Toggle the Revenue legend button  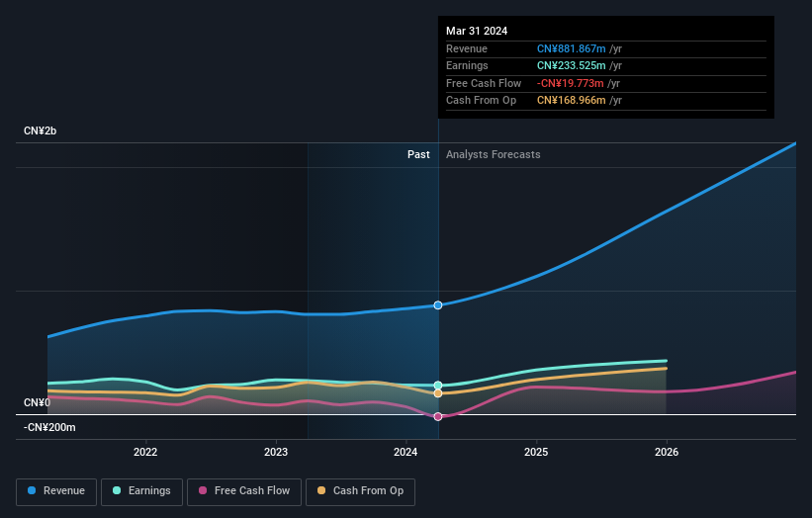pos(56,491)
